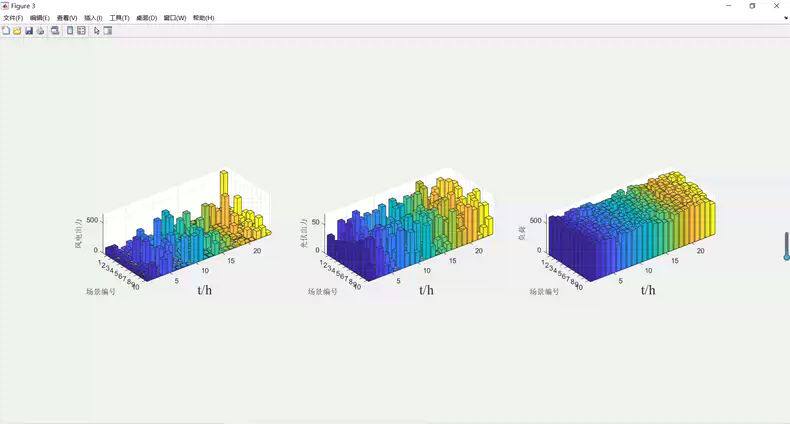Click the 50 z-axis tick of the middle chart
The width and height of the screenshot is (790, 424).
coord(316,222)
